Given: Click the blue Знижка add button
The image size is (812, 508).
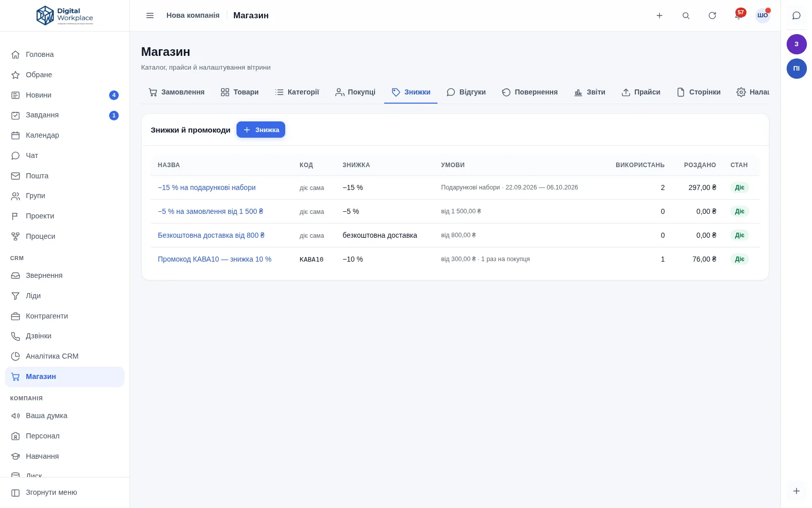Looking at the screenshot, I should pos(261,130).
